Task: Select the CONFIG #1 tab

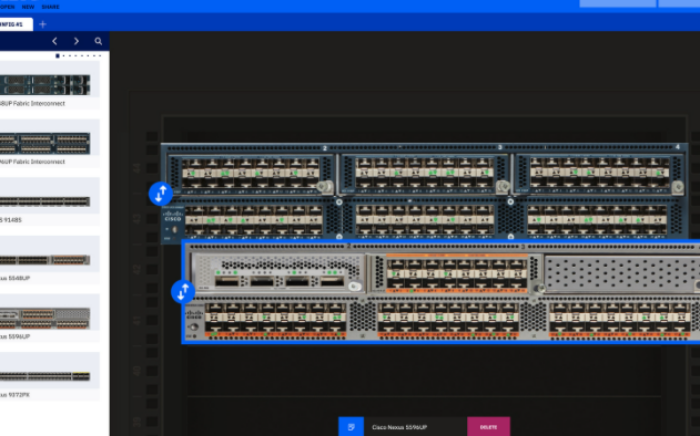Action: tap(16, 24)
